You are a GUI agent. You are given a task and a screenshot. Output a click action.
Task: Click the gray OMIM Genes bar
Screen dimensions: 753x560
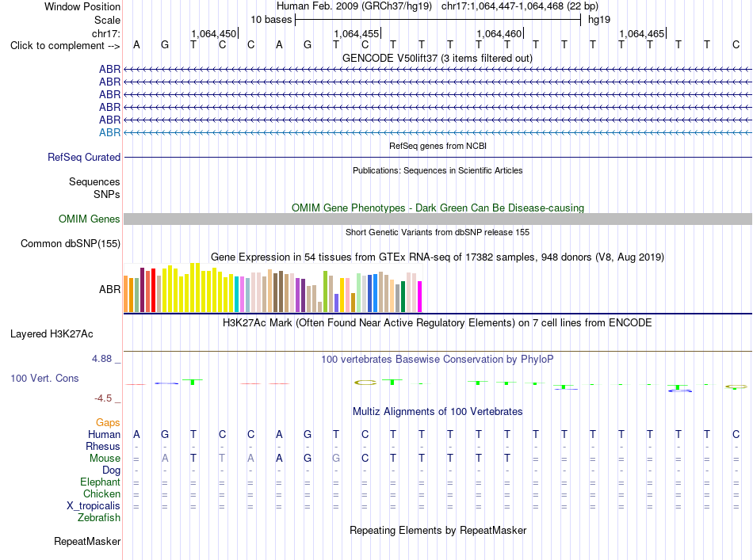(438, 219)
